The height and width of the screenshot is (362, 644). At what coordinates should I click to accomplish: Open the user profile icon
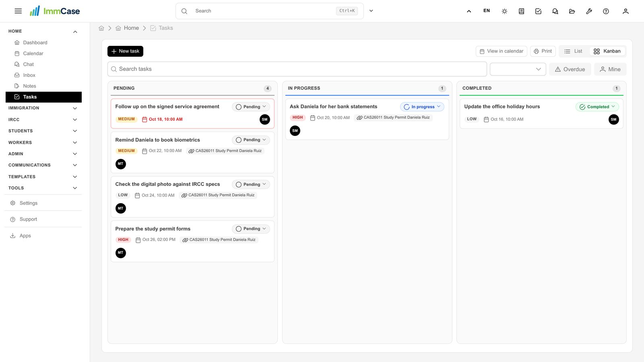[625, 11]
